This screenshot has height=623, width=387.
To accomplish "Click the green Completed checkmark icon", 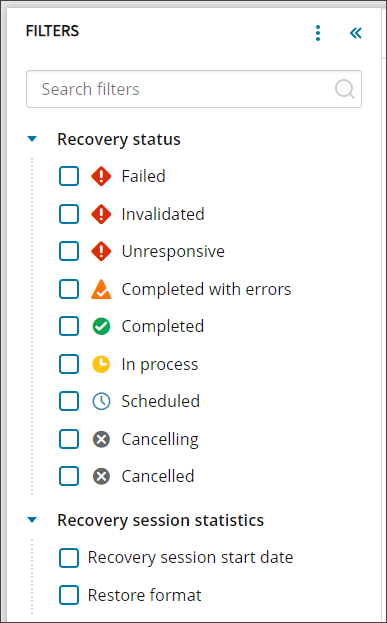I will pyautogui.click(x=101, y=327).
